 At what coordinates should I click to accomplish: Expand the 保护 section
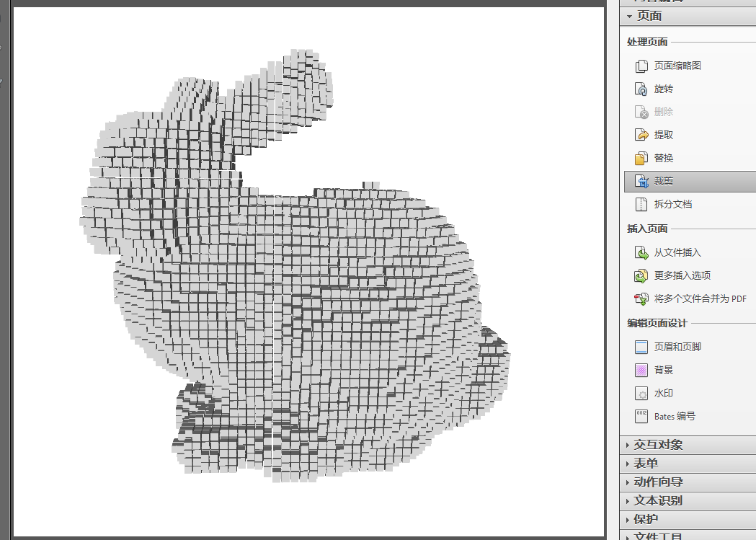(x=688, y=519)
